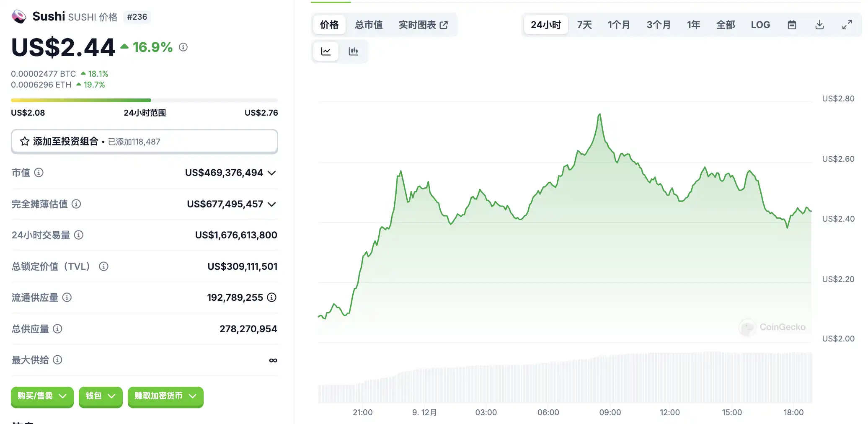The height and width of the screenshot is (424, 868).
Task: Click the calendar date range icon
Action: coord(792,25)
